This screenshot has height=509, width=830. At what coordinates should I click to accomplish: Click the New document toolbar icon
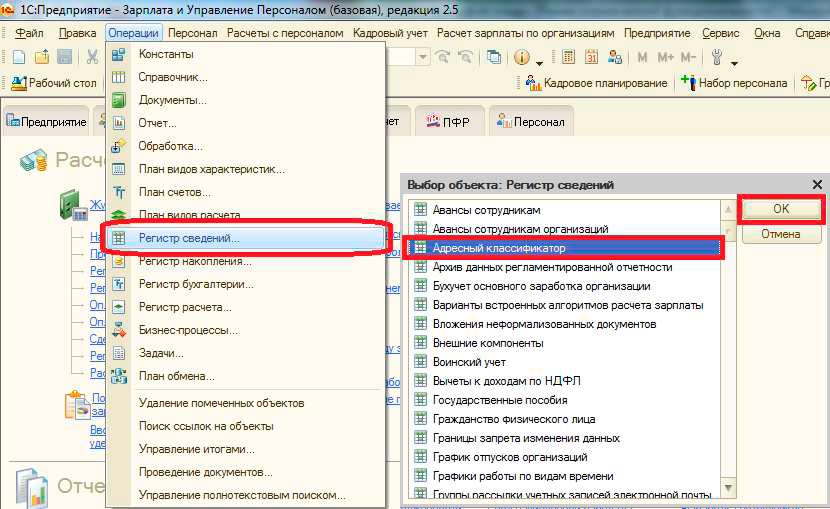[x=18, y=57]
